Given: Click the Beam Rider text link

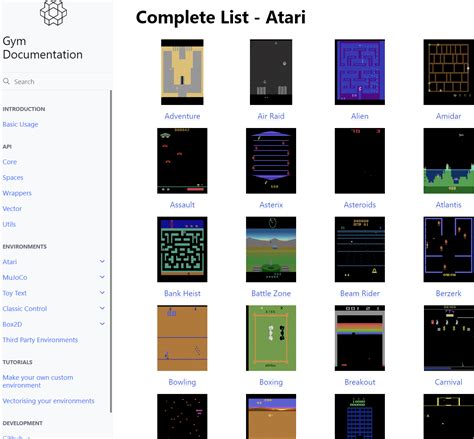Looking at the screenshot, I should click(x=360, y=293).
